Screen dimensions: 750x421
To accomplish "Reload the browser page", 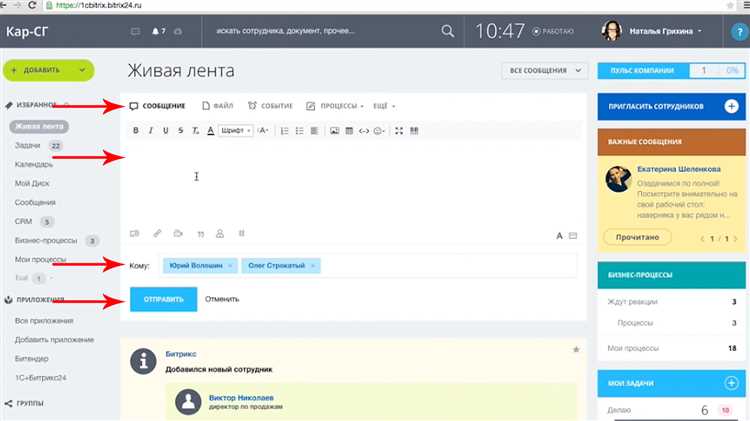I will pyautogui.click(x=32, y=5).
